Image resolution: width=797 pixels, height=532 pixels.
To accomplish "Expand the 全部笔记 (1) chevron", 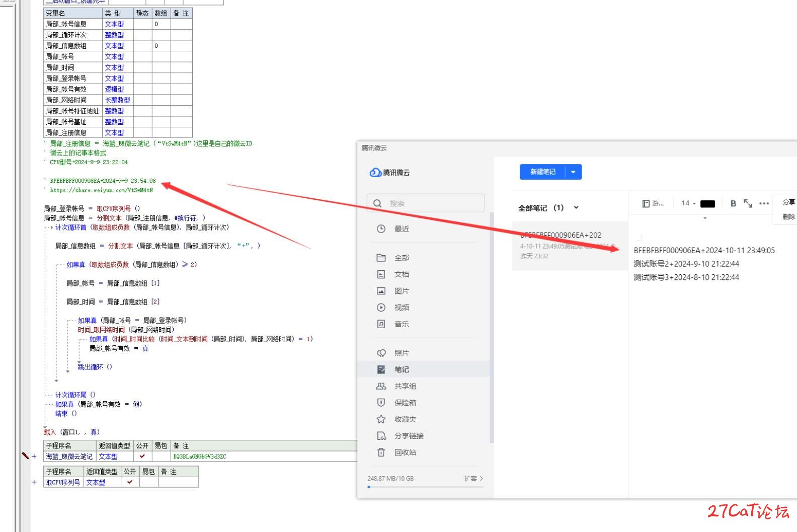I will coord(576,207).
